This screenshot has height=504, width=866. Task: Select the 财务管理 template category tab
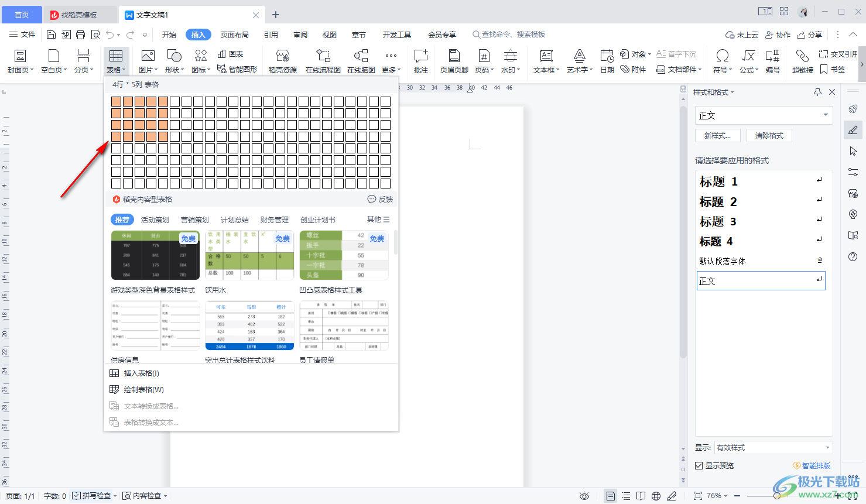click(275, 220)
